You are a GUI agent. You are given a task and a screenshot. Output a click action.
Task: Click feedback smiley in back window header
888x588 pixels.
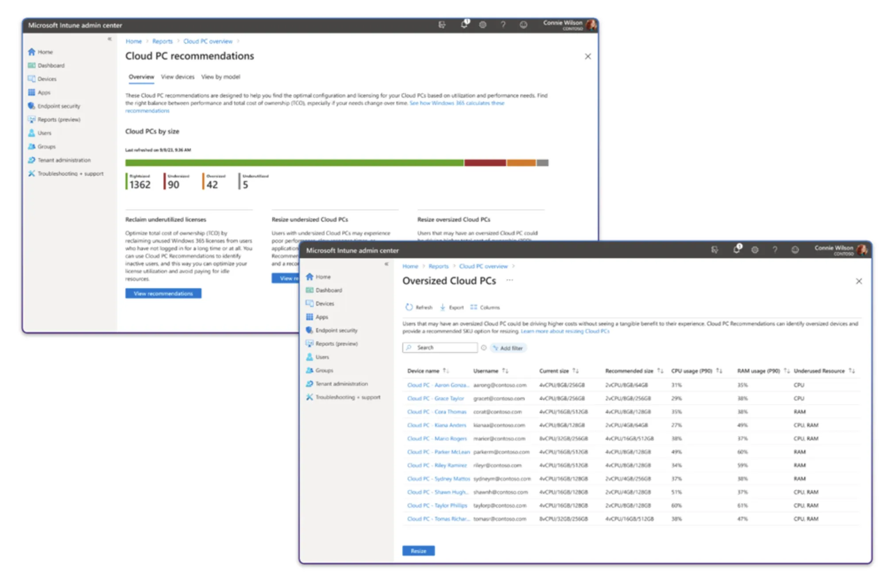click(523, 25)
